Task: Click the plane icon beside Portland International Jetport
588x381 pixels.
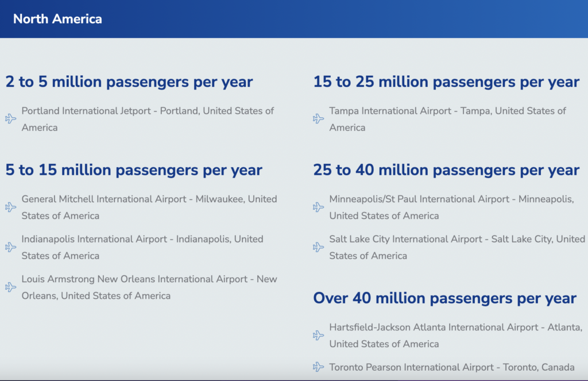Action: 11,119
